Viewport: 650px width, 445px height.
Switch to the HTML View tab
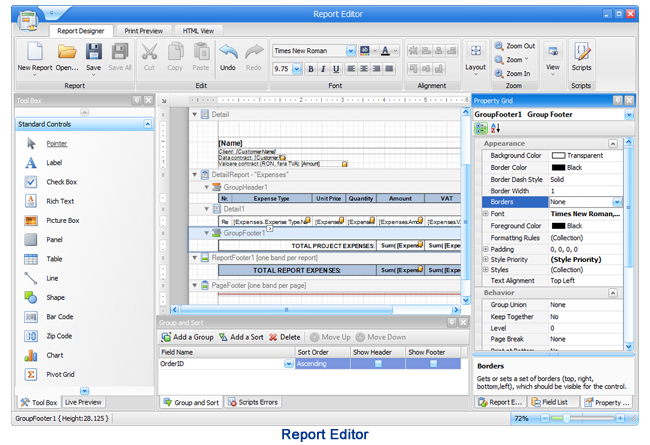(x=198, y=31)
